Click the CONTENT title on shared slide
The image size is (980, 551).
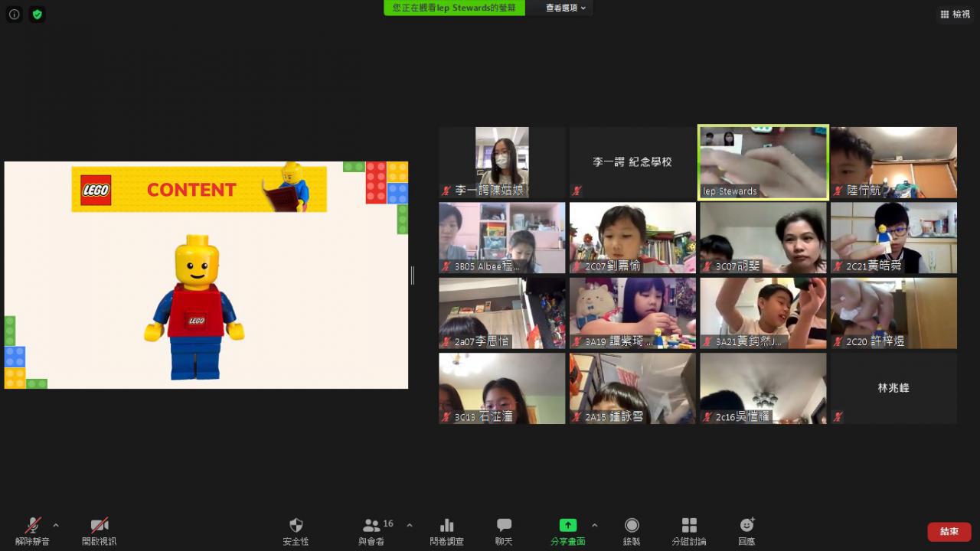point(191,190)
